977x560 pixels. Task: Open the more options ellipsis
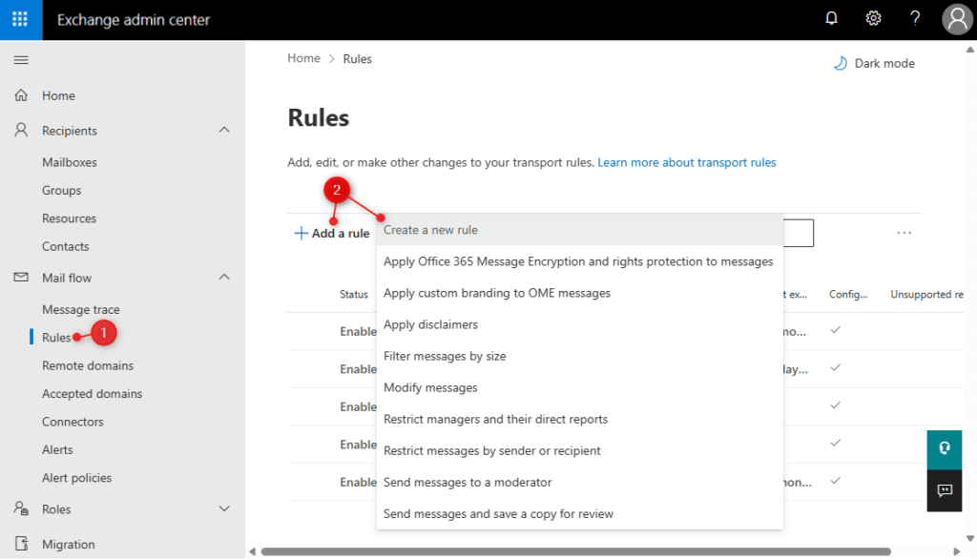tap(904, 233)
